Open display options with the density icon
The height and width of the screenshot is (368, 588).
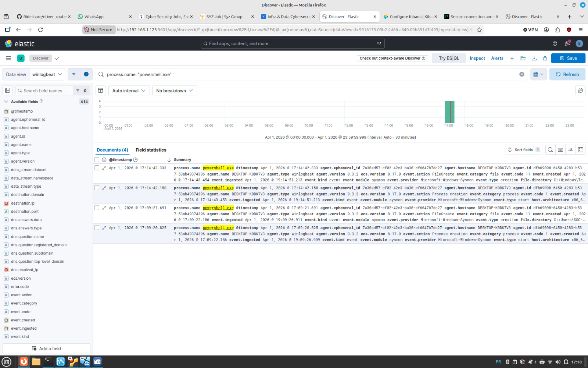560,150
